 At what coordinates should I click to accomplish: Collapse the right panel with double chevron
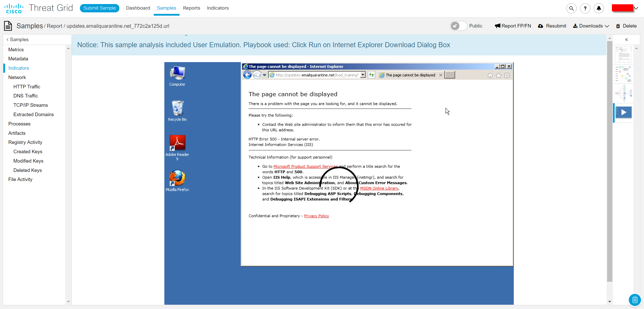coord(627,40)
